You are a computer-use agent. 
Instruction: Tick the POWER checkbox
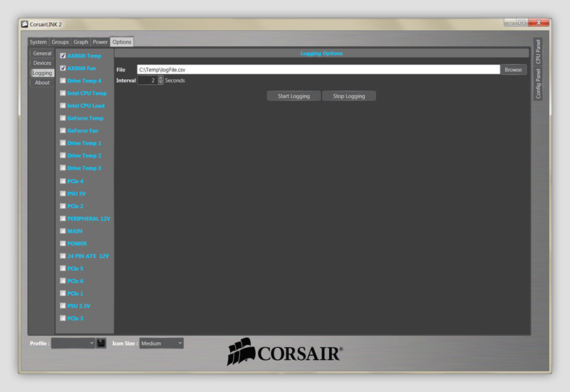63,243
